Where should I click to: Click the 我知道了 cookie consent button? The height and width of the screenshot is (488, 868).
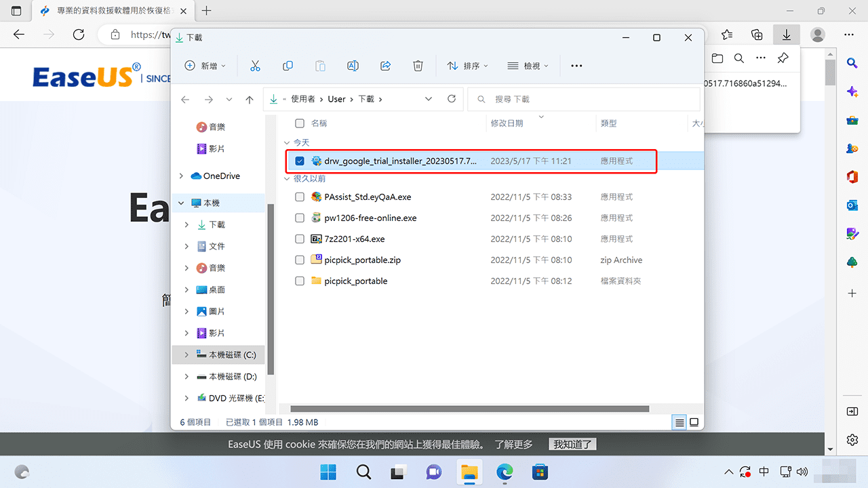(572, 444)
